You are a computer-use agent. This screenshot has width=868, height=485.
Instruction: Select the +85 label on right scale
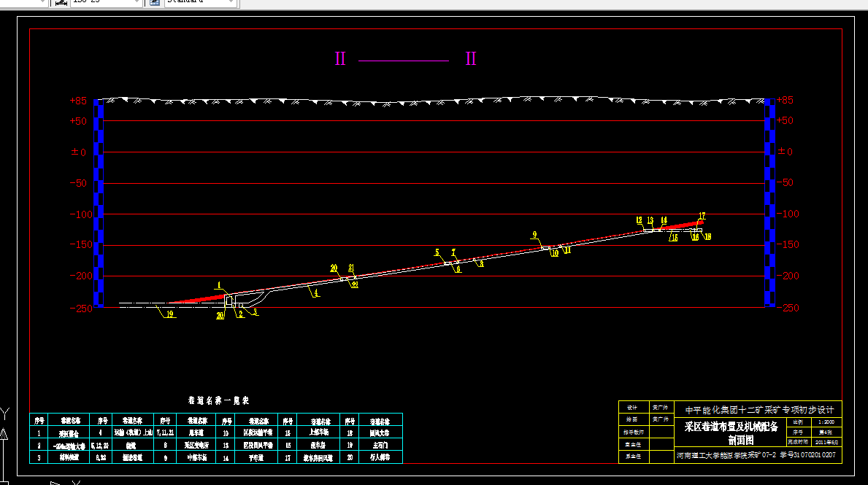(785, 100)
